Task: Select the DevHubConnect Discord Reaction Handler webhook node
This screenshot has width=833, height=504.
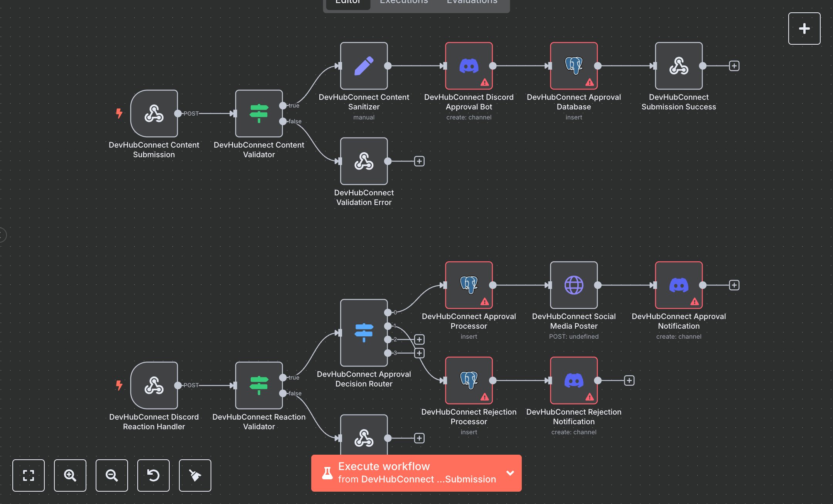Action: (x=154, y=385)
